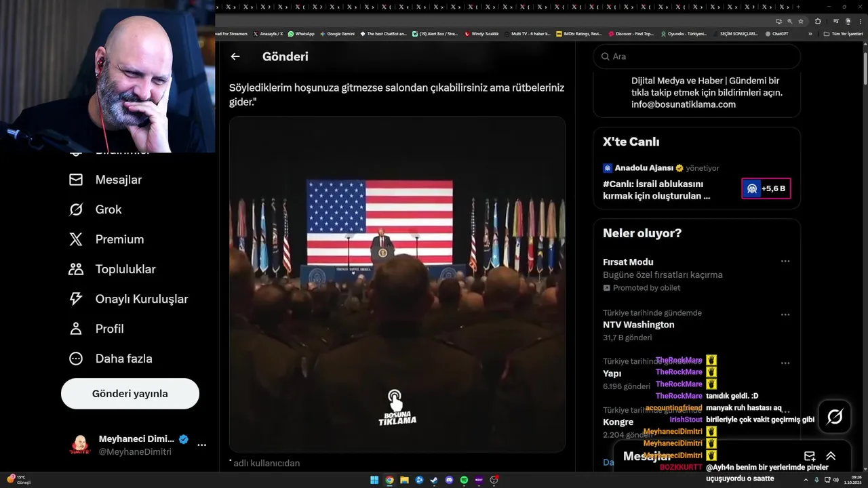Open Grok from the sidebar
This screenshot has width=868, height=488.
click(x=96, y=209)
